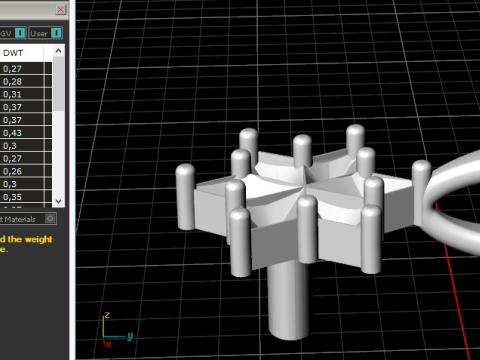Select the 0,31 DWT cell

[22, 94]
